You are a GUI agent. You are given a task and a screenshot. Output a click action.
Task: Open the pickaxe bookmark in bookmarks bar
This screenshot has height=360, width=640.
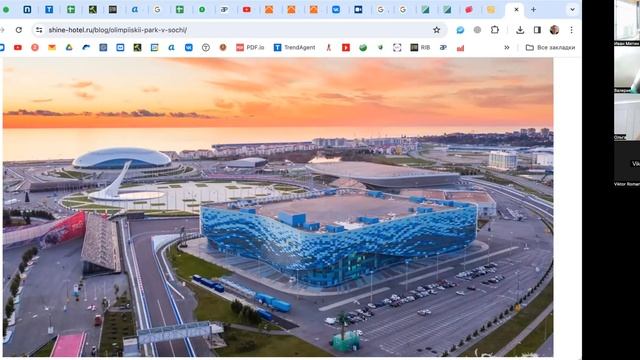137,48
